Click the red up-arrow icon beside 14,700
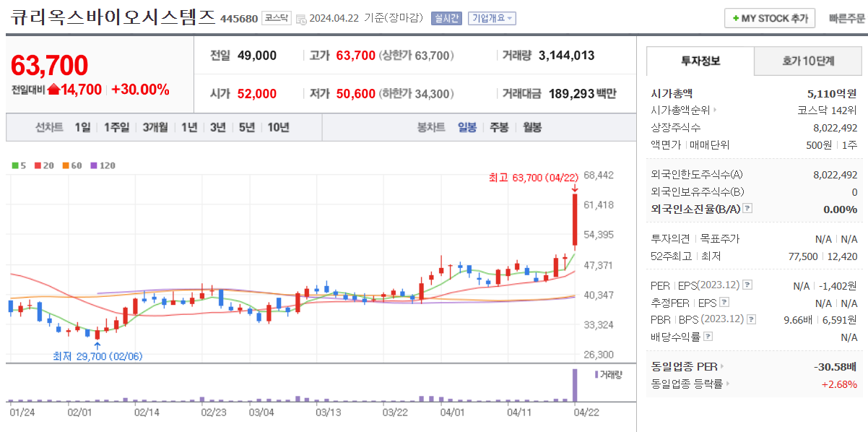Screen dimensions: 868x432 click(x=54, y=90)
